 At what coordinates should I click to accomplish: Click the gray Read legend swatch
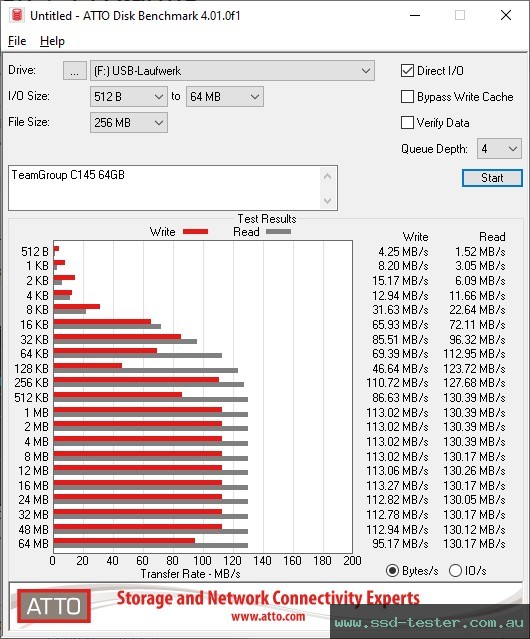[x=278, y=232]
